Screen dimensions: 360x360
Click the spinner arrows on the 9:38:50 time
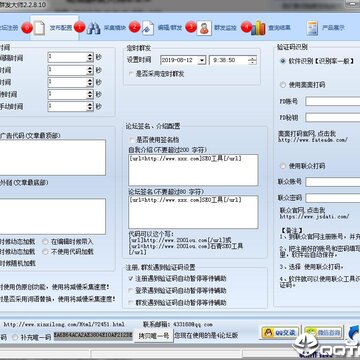252,60
